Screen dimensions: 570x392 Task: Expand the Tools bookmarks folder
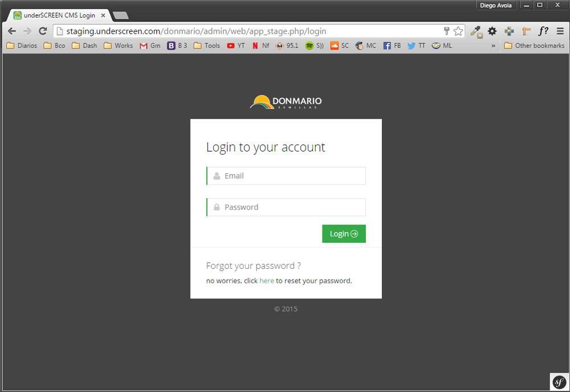207,46
